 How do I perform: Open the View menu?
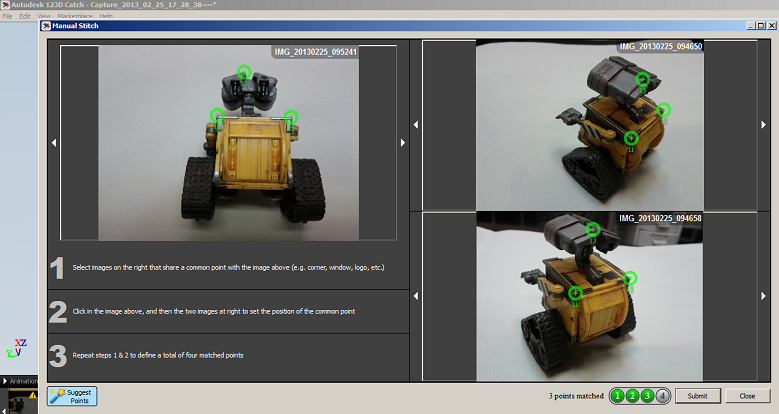coord(44,16)
